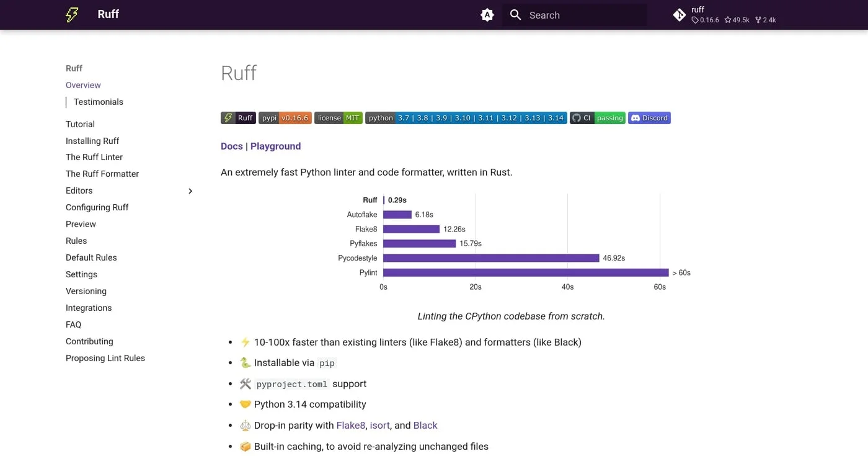The image size is (868, 456).
Task: Follow the Black link
Action: click(x=425, y=426)
